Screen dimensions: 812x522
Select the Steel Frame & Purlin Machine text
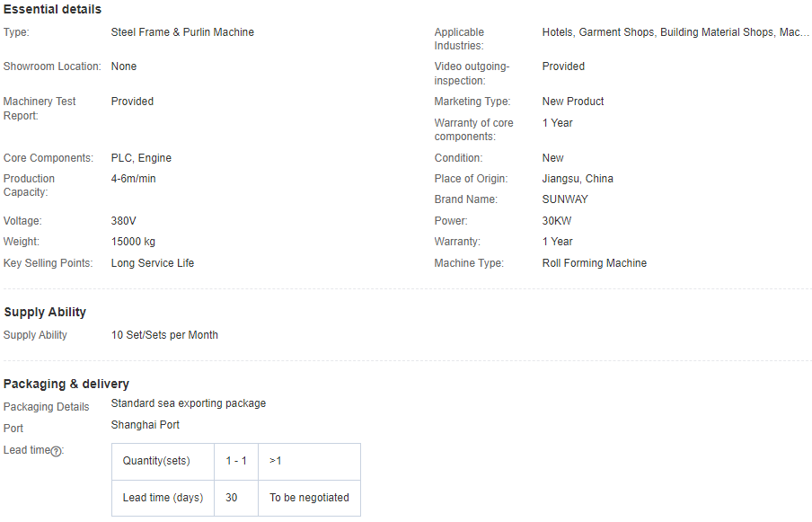click(x=182, y=32)
